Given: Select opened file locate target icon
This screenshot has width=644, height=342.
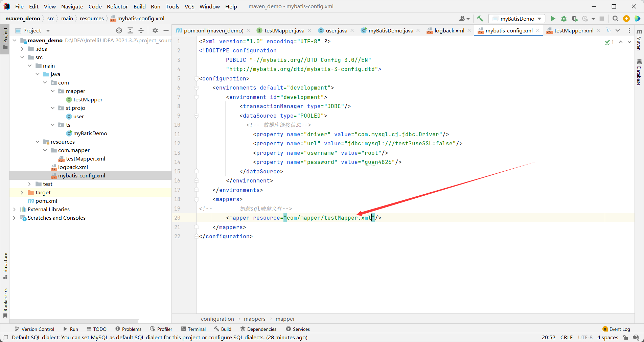Looking at the screenshot, I should pyautogui.click(x=119, y=30).
